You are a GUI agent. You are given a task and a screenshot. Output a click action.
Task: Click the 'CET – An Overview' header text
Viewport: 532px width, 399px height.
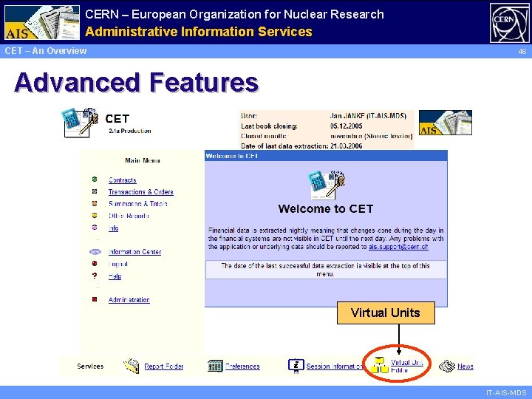coord(46,51)
